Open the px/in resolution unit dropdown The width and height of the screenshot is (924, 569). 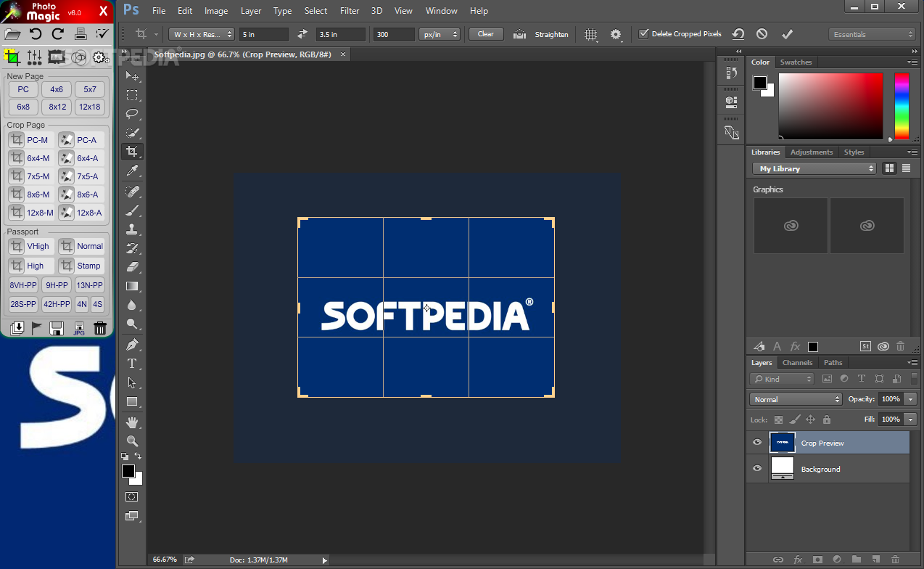(440, 34)
